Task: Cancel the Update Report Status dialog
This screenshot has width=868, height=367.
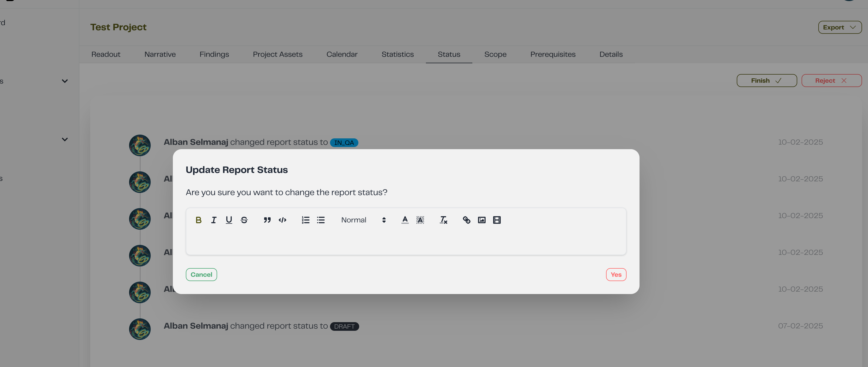Action: point(201,275)
